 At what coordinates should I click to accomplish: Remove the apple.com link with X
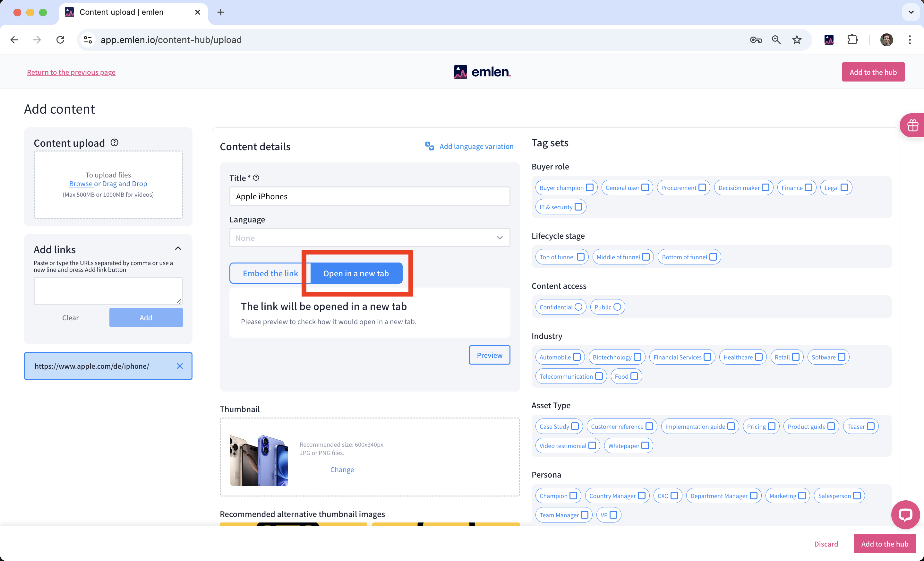point(180,366)
